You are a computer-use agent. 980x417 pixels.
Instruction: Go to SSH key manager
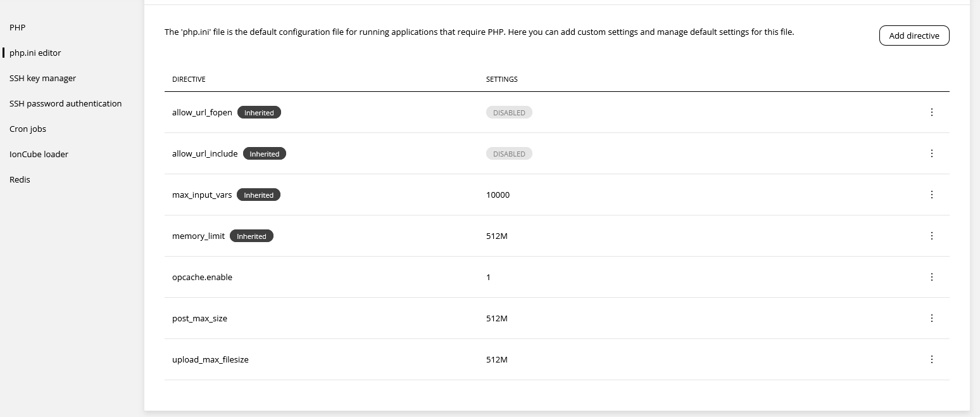point(42,78)
